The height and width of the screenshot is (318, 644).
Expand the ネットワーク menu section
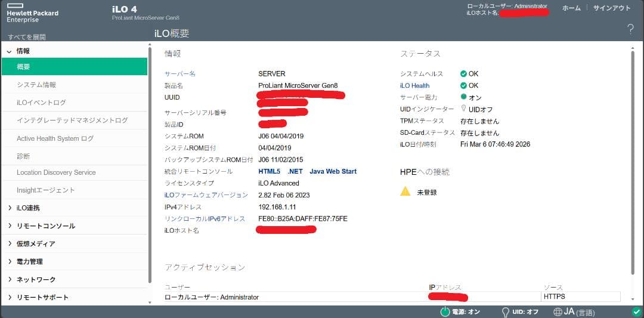coord(10,279)
